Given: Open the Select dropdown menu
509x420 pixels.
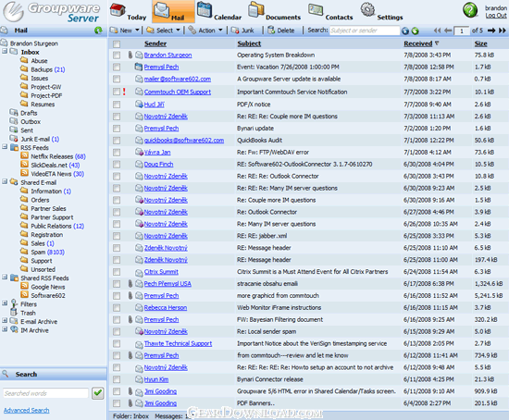Looking at the screenshot, I should click(163, 31).
